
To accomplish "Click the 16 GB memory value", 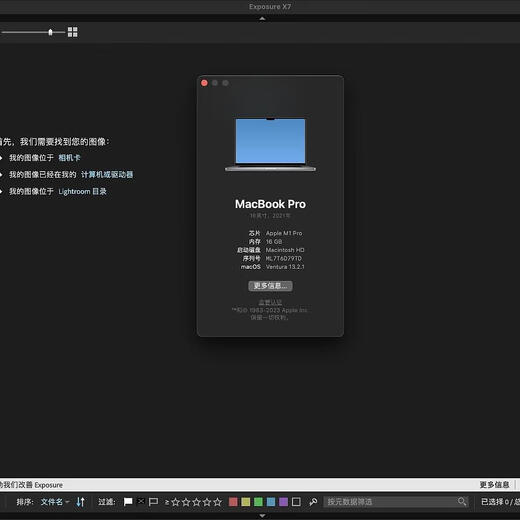I will 274,241.
